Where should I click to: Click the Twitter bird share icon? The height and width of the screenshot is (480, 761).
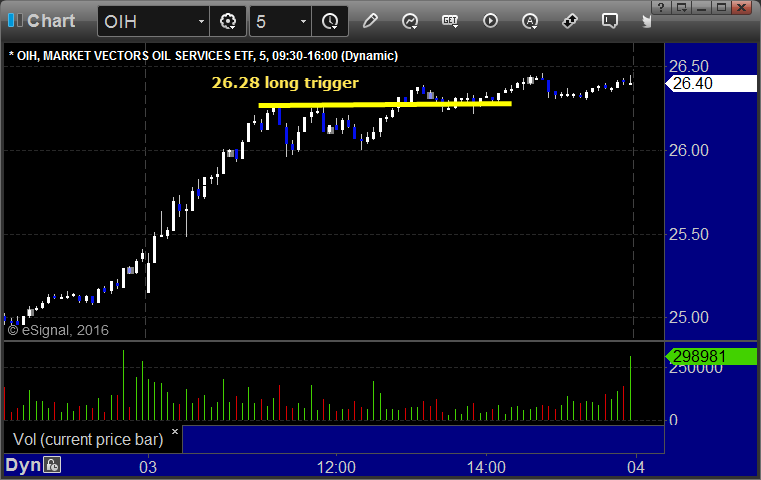click(x=647, y=21)
